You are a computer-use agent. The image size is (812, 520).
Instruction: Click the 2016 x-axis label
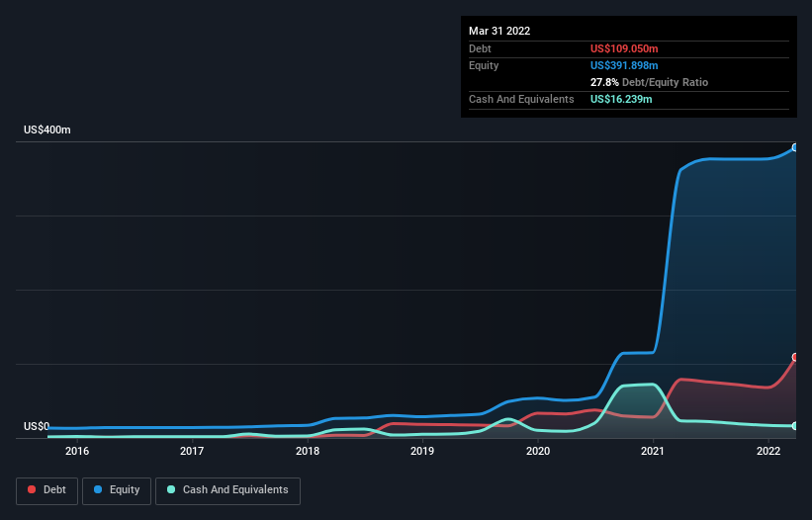coord(77,451)
